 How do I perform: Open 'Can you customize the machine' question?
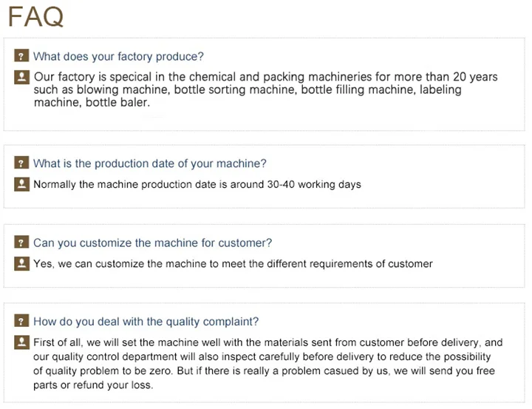153,243
